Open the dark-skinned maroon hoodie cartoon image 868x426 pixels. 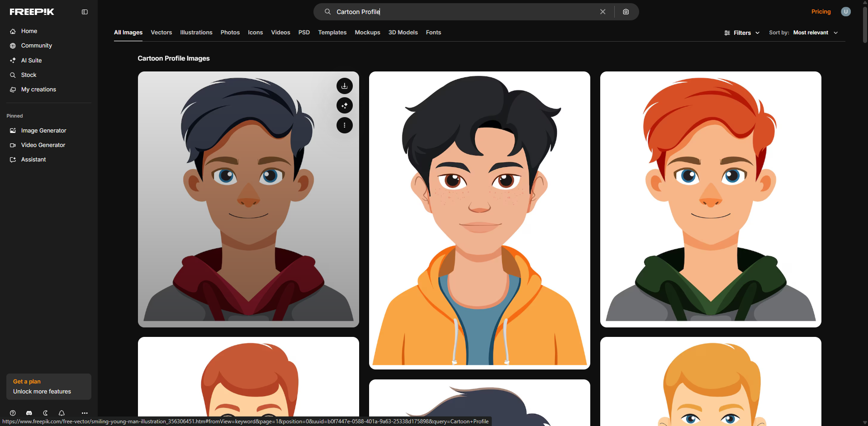point(248,199)
